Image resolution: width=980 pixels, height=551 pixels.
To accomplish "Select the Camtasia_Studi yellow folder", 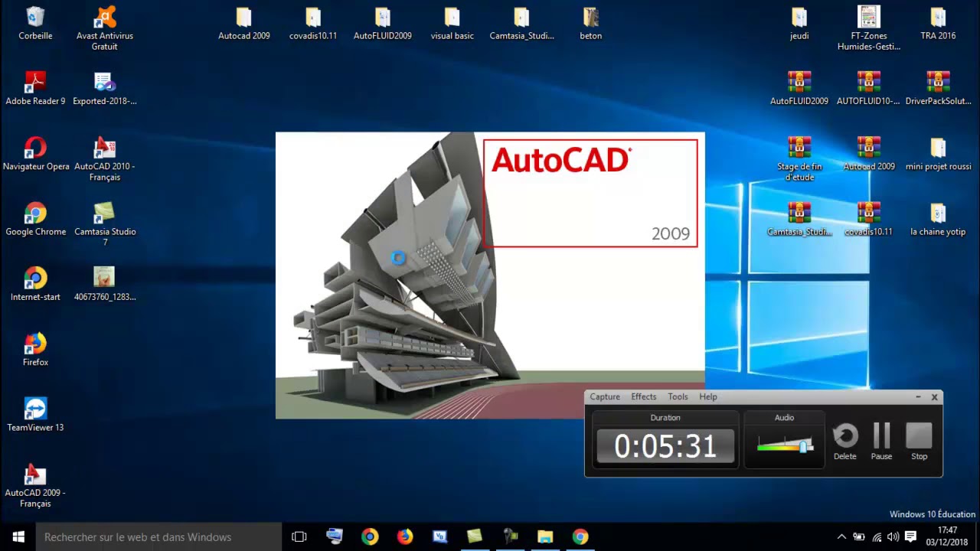I will [x=521, y=23].
